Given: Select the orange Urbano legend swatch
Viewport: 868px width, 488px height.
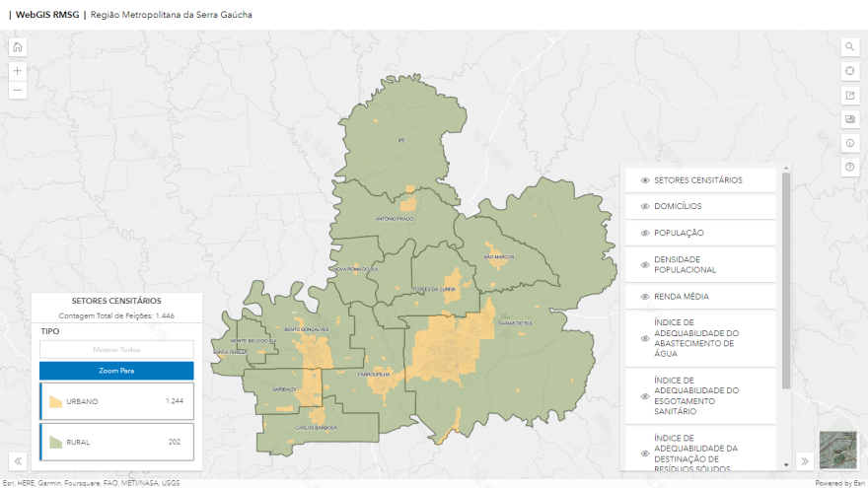Looking at the screenshot, I should [x=56, y=401].
